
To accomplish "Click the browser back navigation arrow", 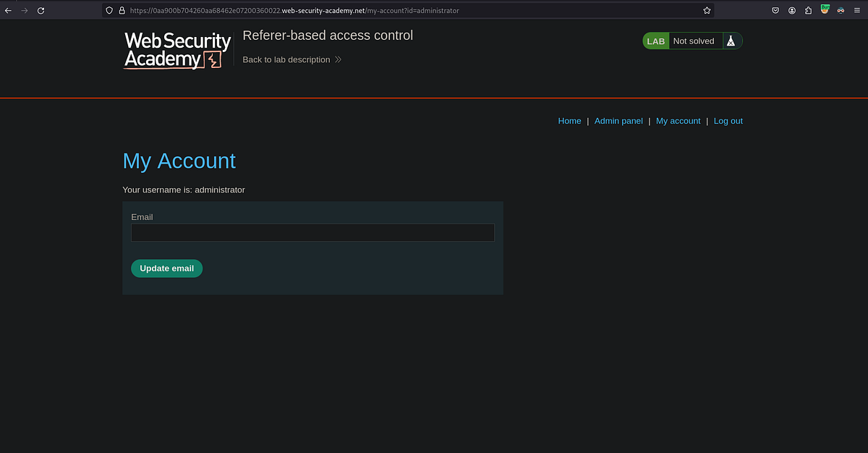I will 9,10.
